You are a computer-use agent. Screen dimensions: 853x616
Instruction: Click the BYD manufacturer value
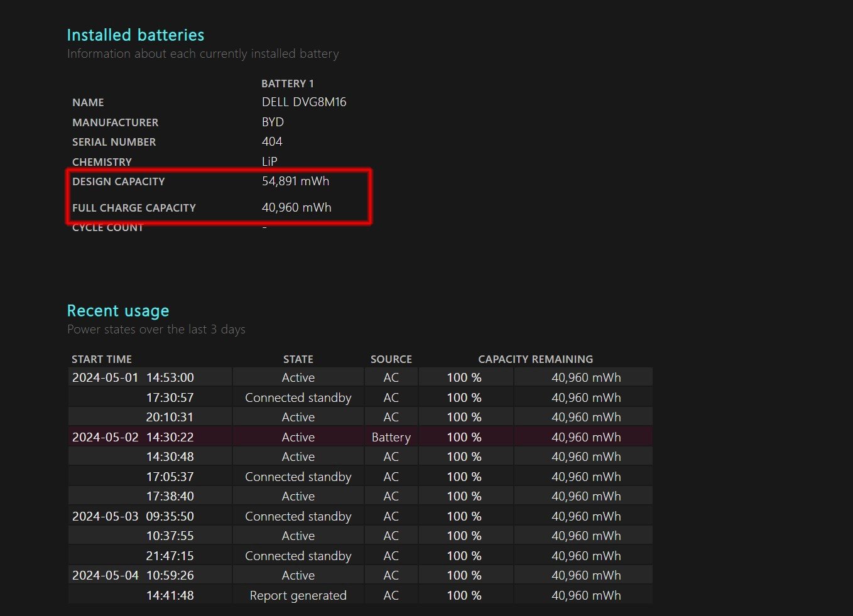click(x=273, y=122)
